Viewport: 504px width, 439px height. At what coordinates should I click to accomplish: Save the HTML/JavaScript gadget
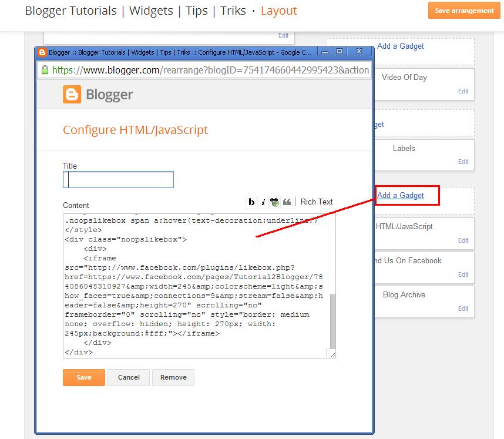83,377
